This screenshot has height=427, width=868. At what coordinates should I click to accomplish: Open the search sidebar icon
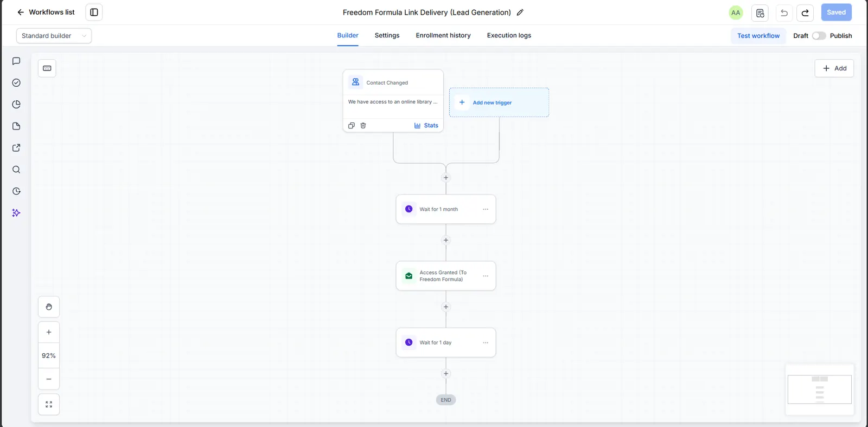point(16,170)
